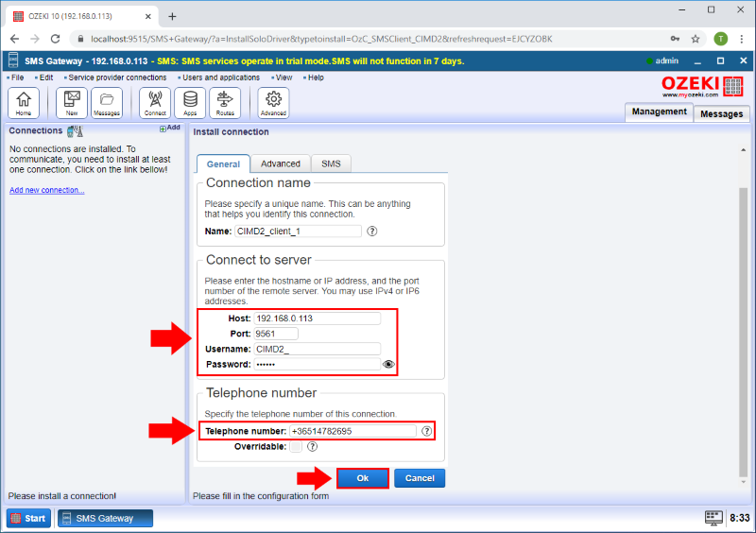
Task: Click the Connect antenna toolbar icon
Action: click(x=155, y=103)
